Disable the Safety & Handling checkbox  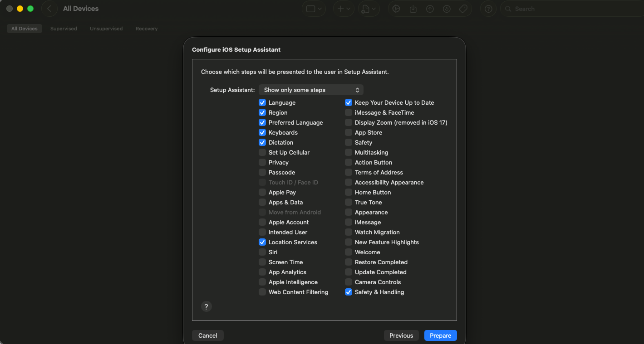click(349, 292)
